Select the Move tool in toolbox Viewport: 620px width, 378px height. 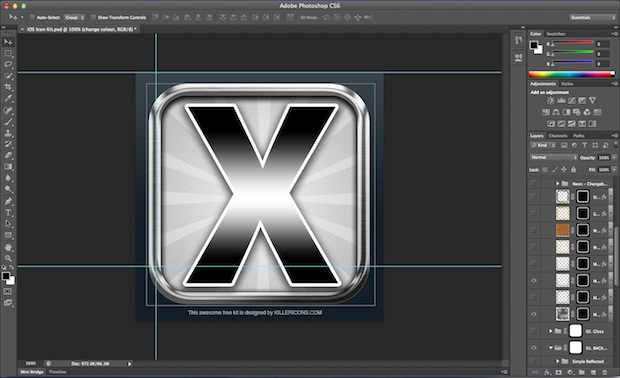(8, 42)
